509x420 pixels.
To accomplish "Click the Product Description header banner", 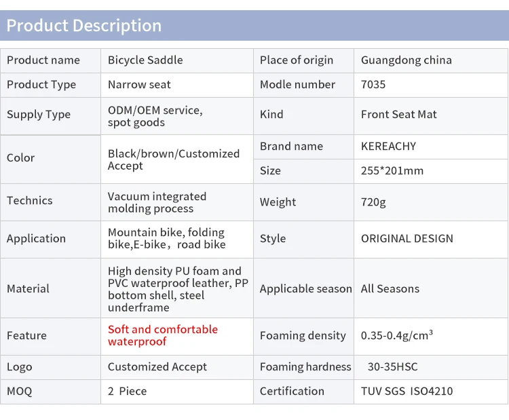I will coord(254,26).
